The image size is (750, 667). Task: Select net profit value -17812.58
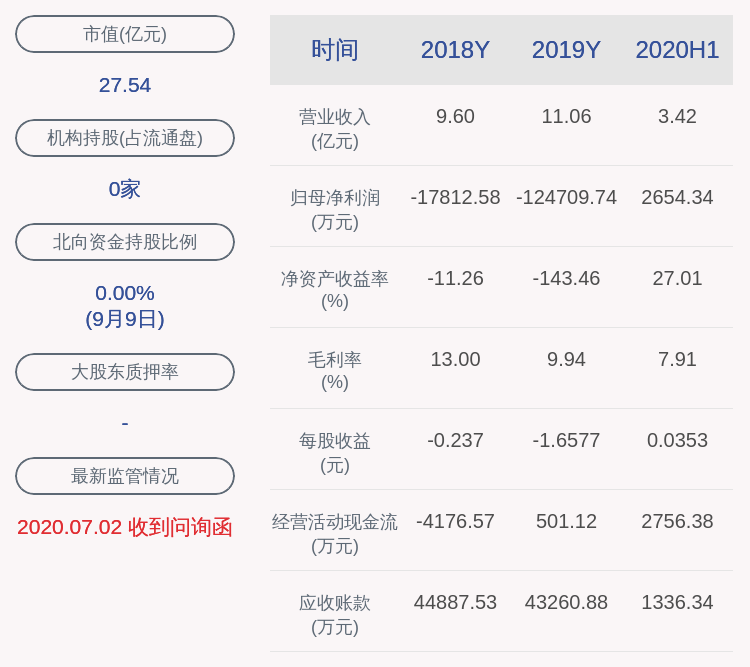[455, 197]
